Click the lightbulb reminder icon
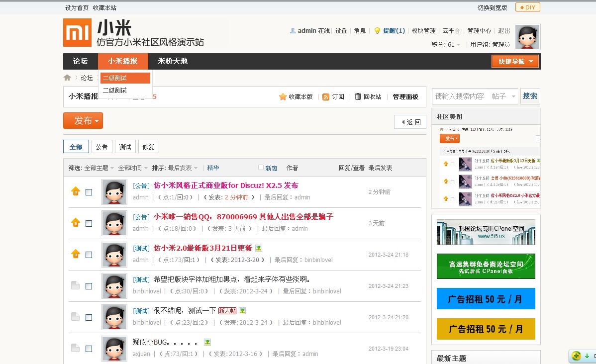 377,31
